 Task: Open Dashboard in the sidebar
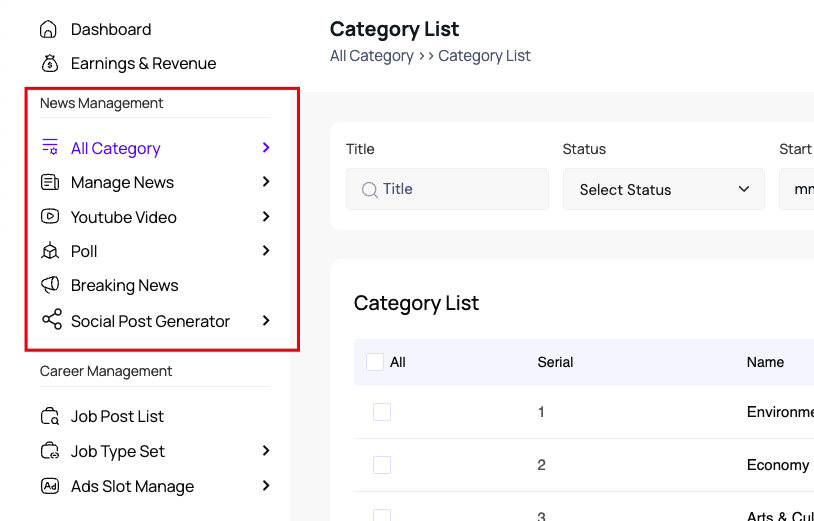[x=111, y=30]
